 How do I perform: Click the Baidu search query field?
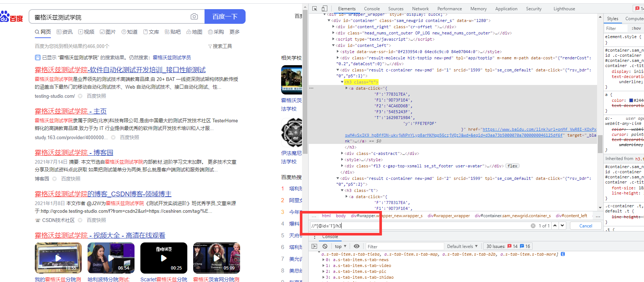point(110,17)
